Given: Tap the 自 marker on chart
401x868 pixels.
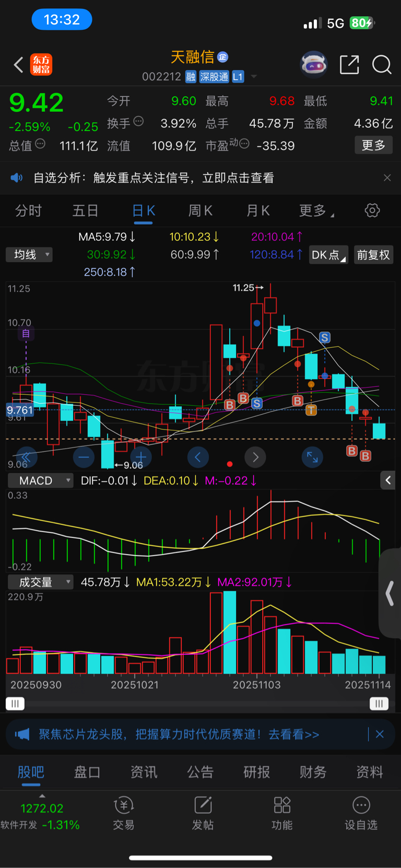Looking at the screenshot, I should (26, 333).
